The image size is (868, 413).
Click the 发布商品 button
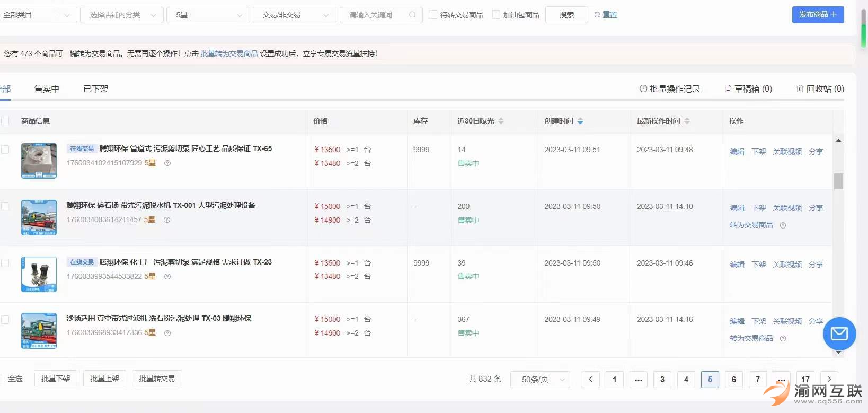tap(818, 15)
